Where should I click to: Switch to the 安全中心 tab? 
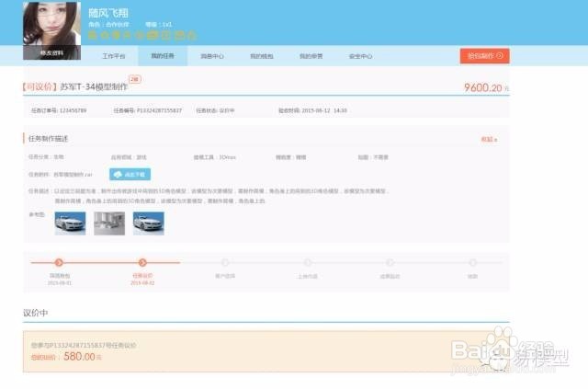[x=360, y=56]
